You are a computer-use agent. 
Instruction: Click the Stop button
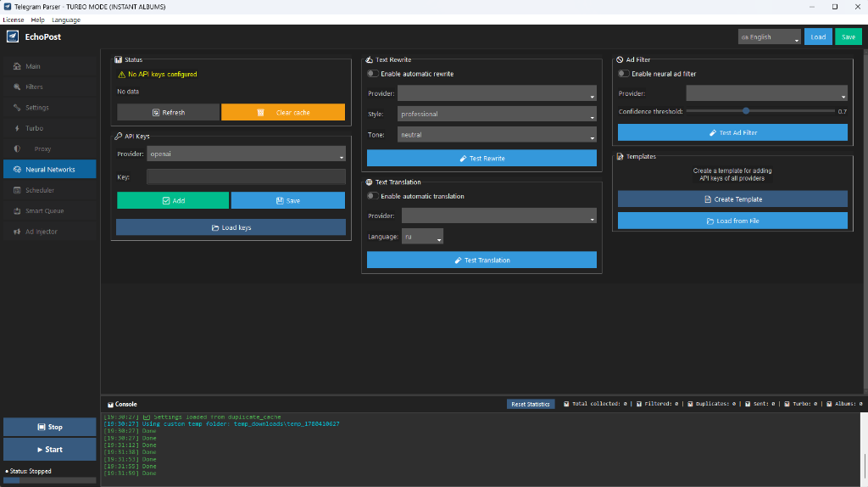pos(49,427)
